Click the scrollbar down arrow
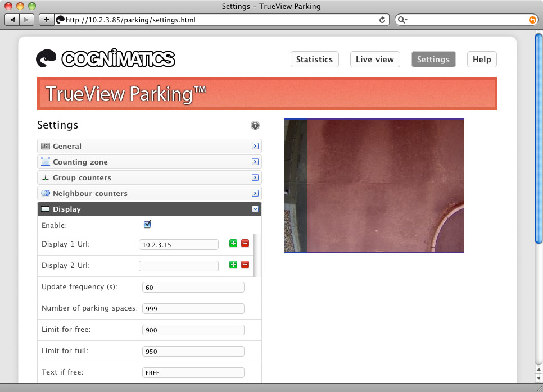The image size is (543, 392). pos(539,378)
